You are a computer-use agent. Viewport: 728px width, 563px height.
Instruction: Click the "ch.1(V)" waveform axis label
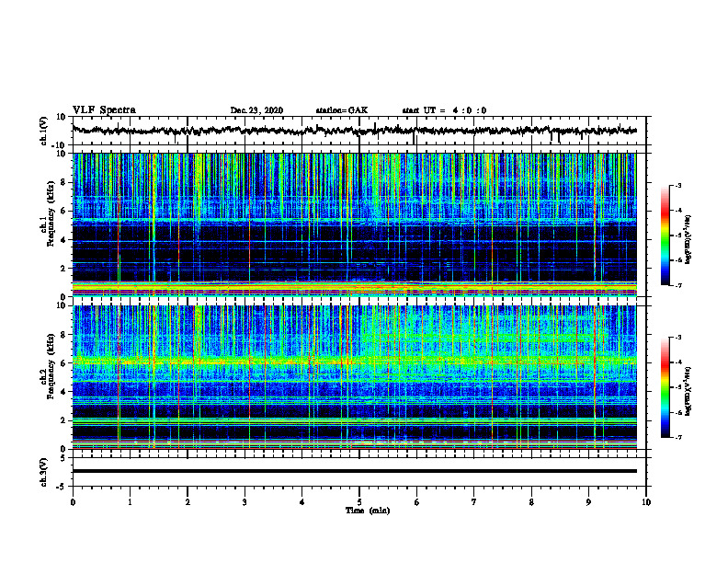point(44,131)
